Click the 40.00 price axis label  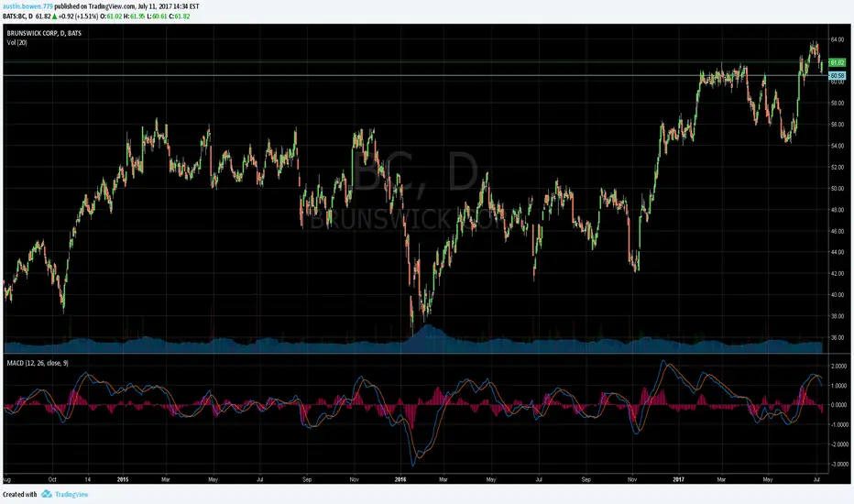click(x=838, y=295)
